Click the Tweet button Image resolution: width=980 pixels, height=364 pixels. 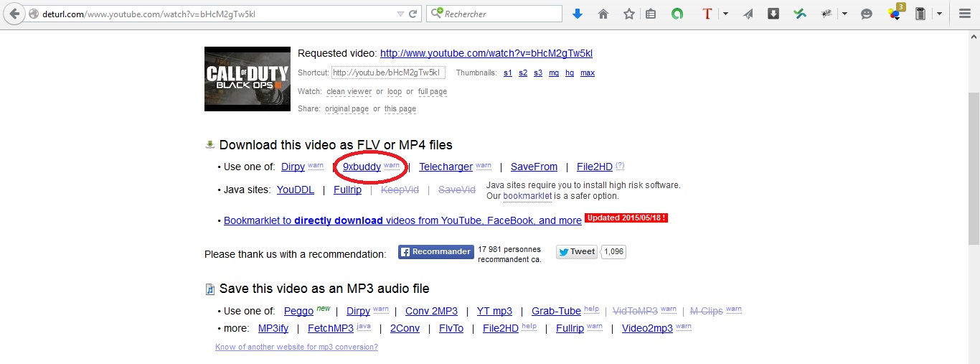click(576, 251)
